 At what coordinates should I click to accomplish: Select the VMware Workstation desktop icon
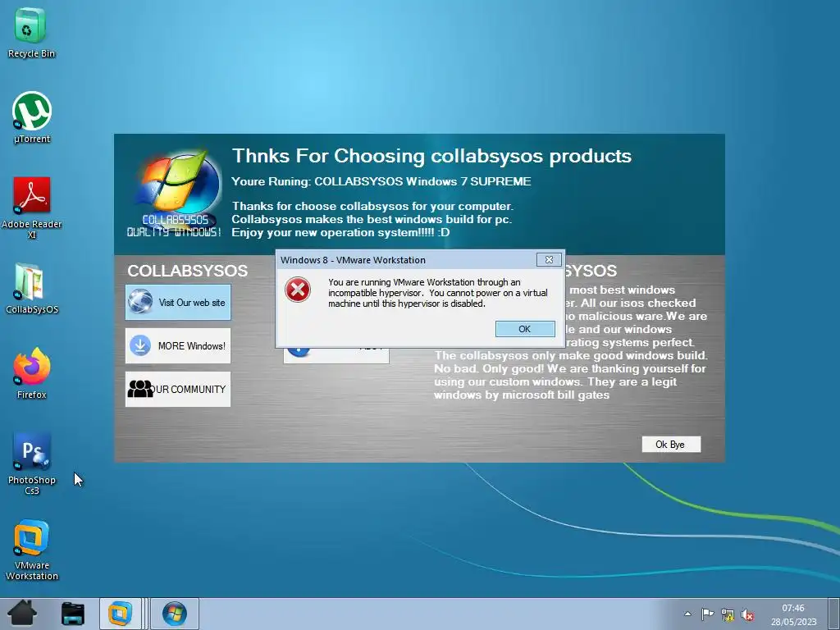click(32, 549)
